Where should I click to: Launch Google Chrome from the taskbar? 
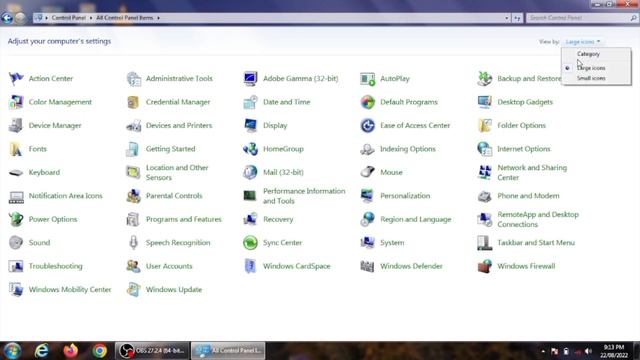tap(99, 351)
